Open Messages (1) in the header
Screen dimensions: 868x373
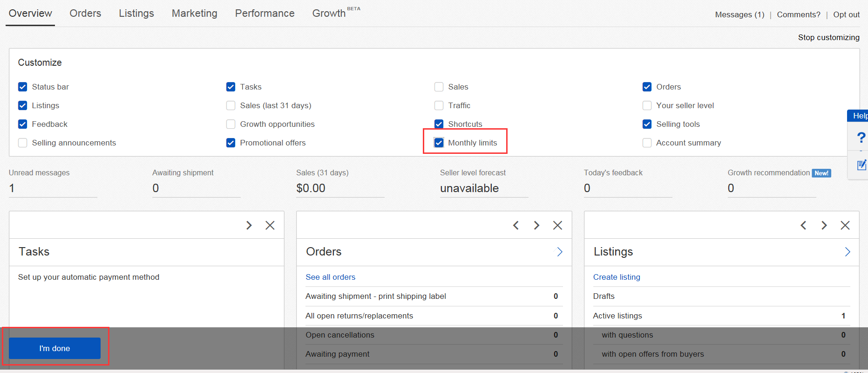point(739,14)
